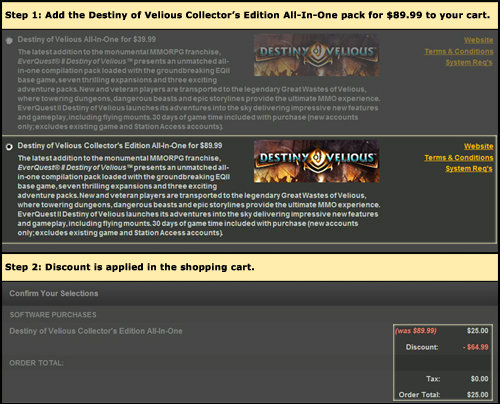Select the $39.99 All-In-One radio button
This screenshot has height=404, width=500.
point(9,41)
